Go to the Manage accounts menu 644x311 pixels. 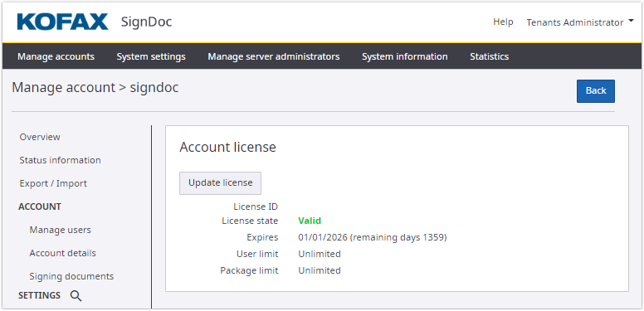56,56
